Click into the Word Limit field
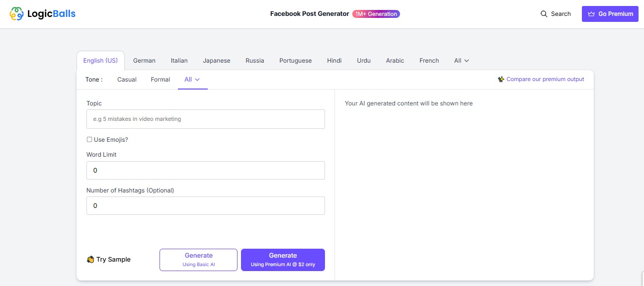644x286 pixels. click(x=205, y=171)
